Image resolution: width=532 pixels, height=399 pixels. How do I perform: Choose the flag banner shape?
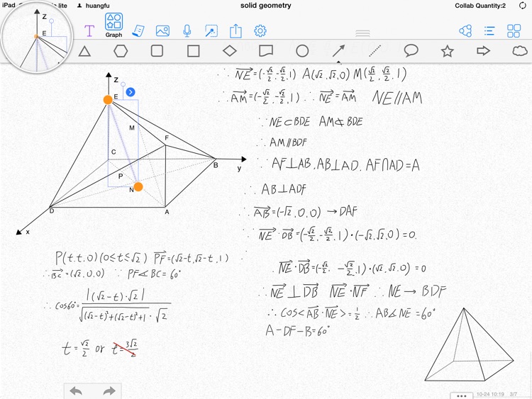(x=266, y=51)
